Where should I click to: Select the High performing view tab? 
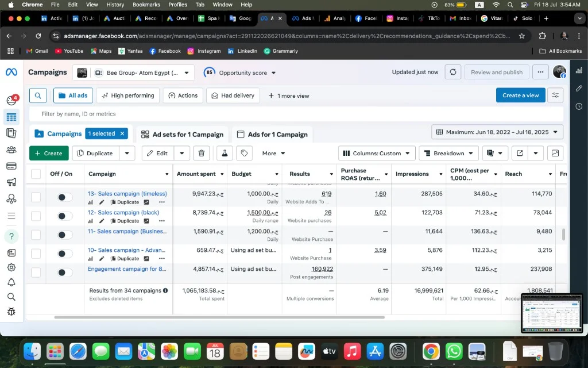[128, 95]
